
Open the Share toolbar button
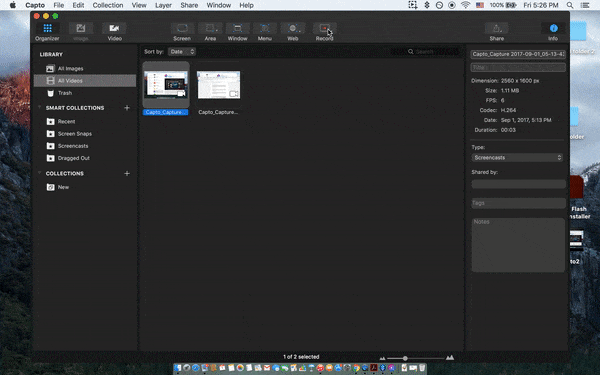coord(496,32)
